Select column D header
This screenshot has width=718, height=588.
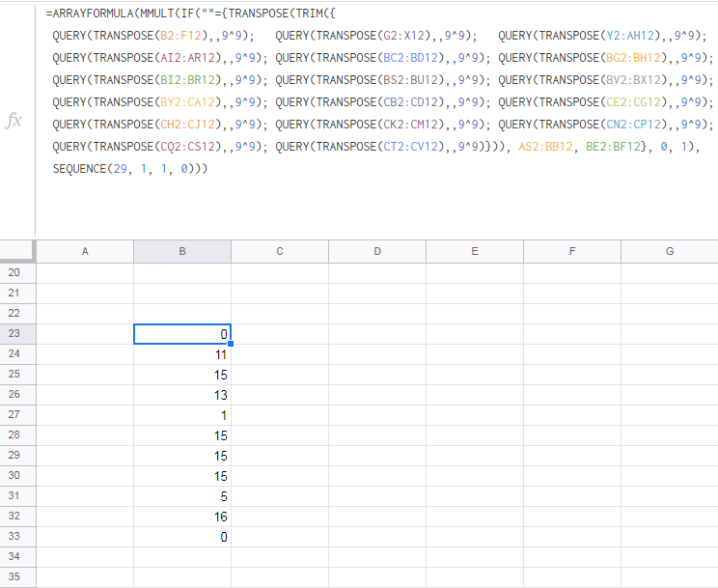(377, 251)
